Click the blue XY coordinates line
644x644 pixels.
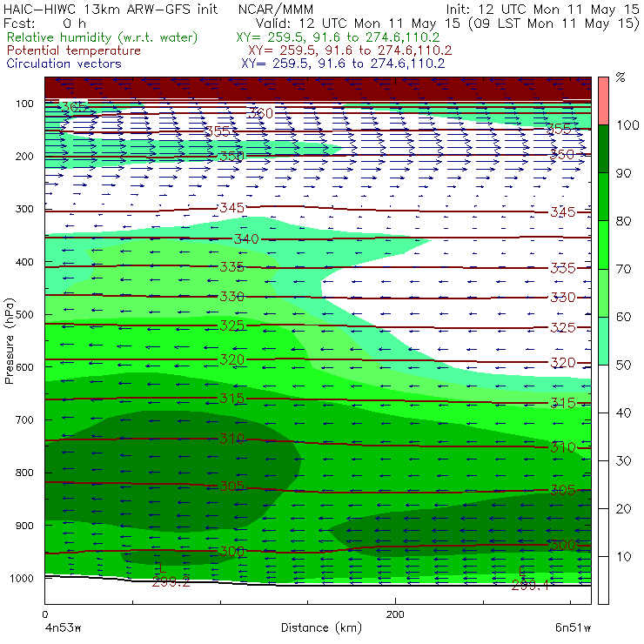point(343,64)
